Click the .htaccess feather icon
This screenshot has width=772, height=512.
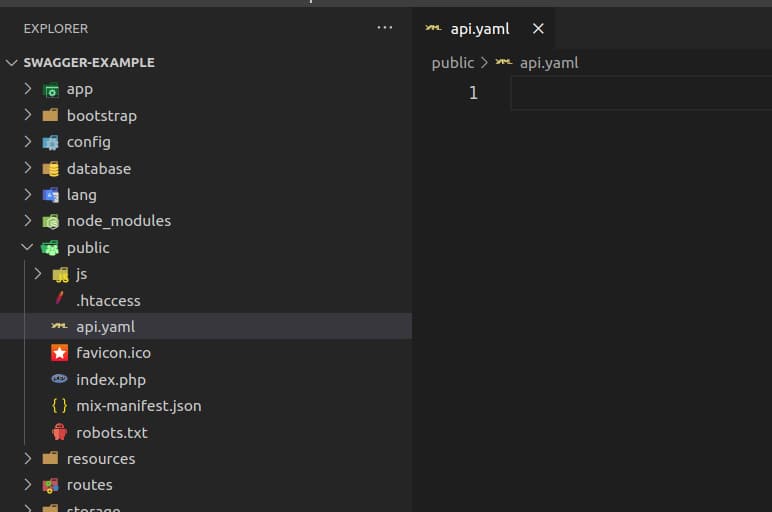click(60, 298)
